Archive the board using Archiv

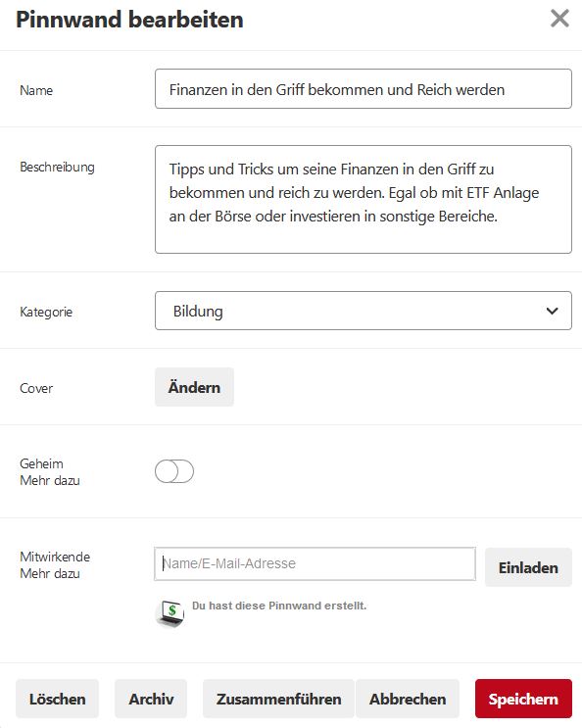pos(151,699)
